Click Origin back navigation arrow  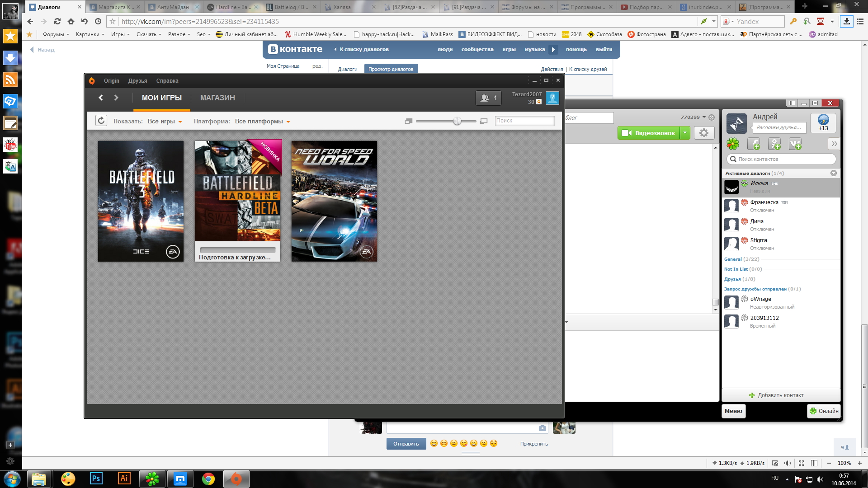coord(101,98)
